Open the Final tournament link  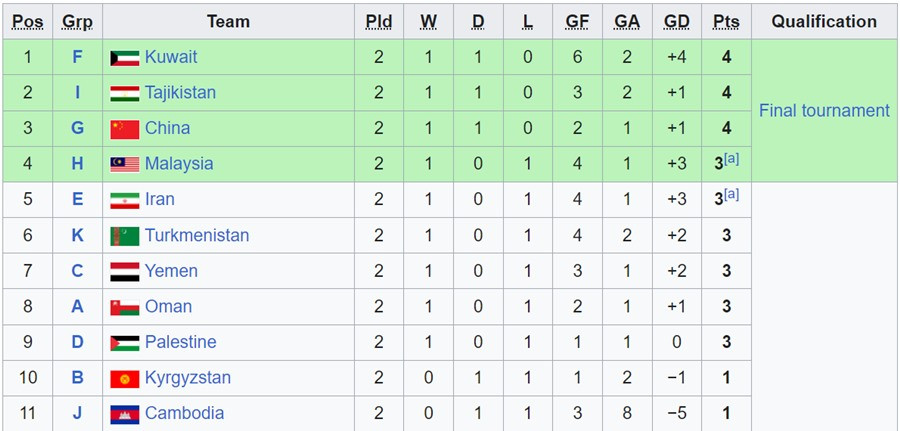tap(824, 110)
